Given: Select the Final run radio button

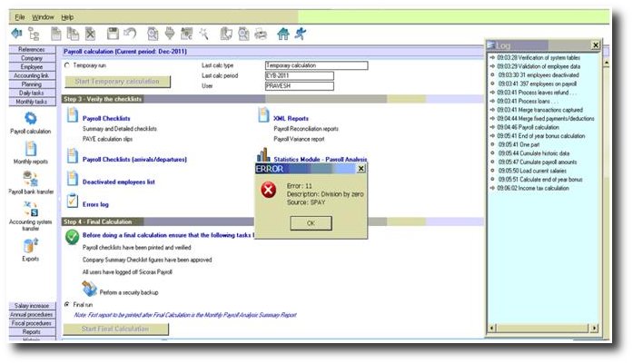Looking at the screenshot, I should (66, 304).
